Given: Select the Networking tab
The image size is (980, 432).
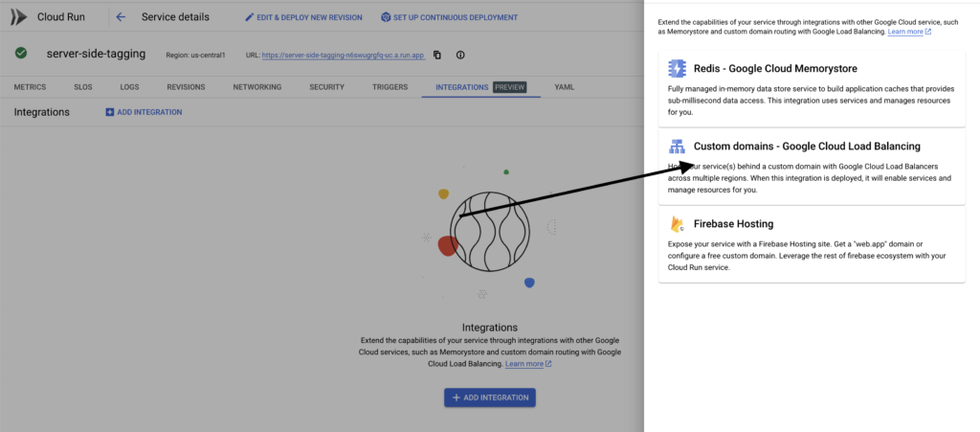Looking at the screenshot, I should point(256,87).
